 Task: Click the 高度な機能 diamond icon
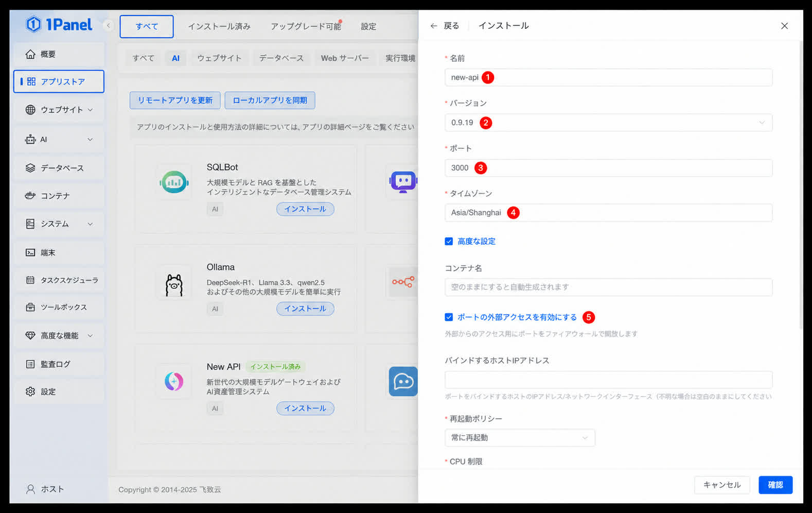30,335
